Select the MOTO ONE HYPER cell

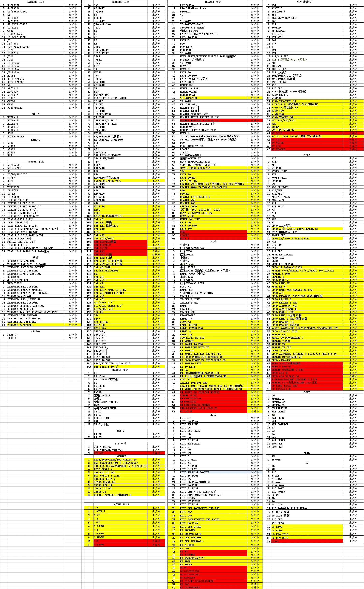click(x=213, y=527)
